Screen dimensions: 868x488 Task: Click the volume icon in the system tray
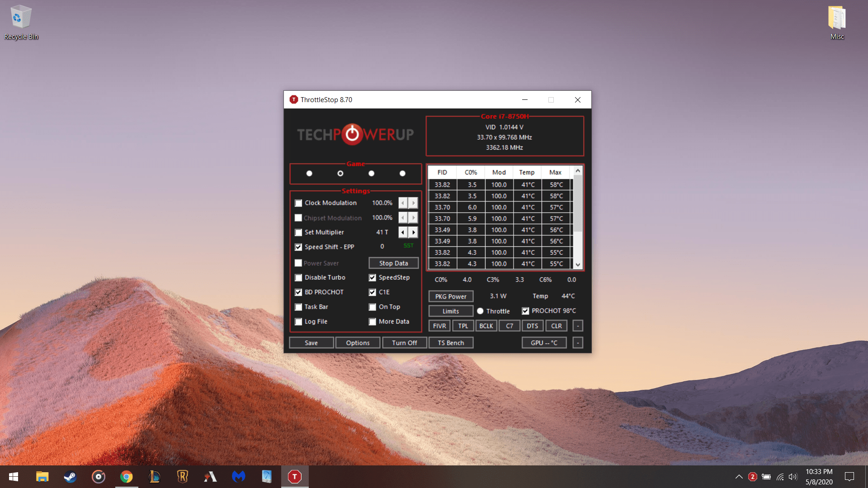point(793,477)
